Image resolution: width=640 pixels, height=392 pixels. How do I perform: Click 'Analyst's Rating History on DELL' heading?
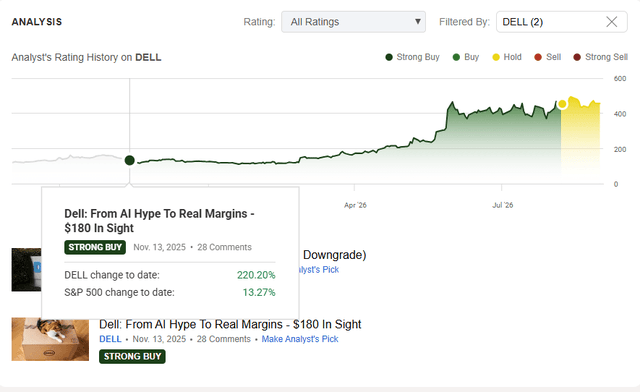(x=86, y=57)
